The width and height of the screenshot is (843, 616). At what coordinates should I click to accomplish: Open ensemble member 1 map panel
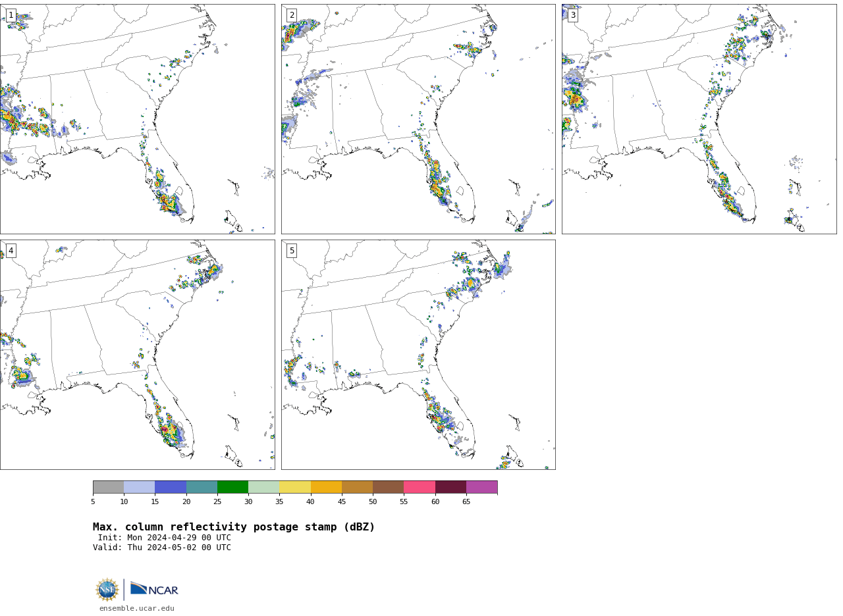[x=137, y=119]
